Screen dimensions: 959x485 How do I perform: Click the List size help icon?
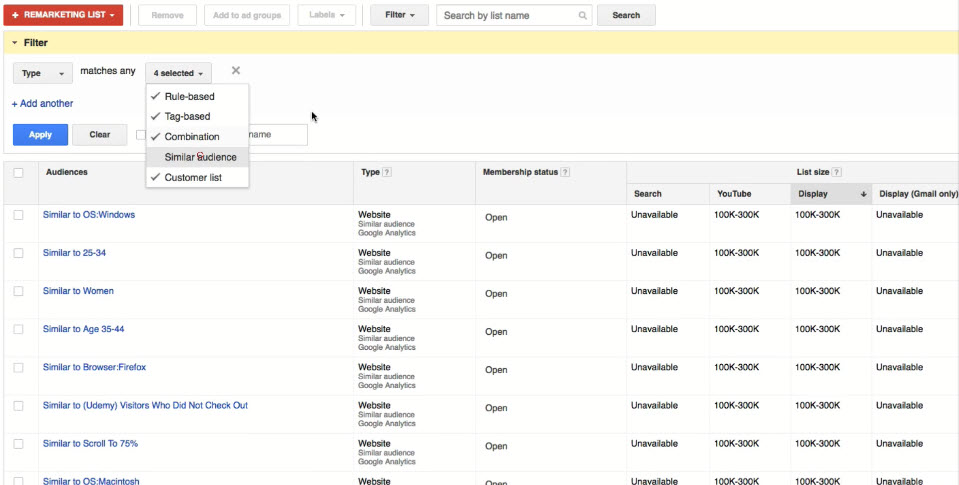pos(836,172)
